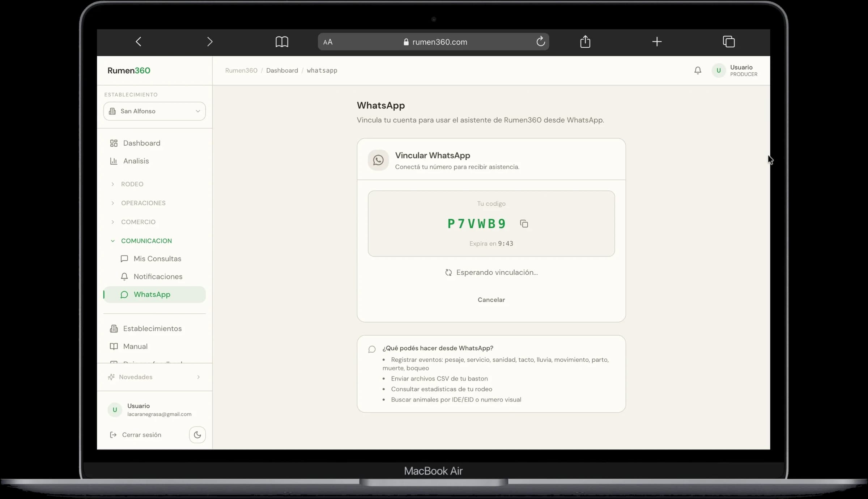The width and height of the screenshot is (868, 499).
Task: Expand the COMERCIO section
Action: 138,222
